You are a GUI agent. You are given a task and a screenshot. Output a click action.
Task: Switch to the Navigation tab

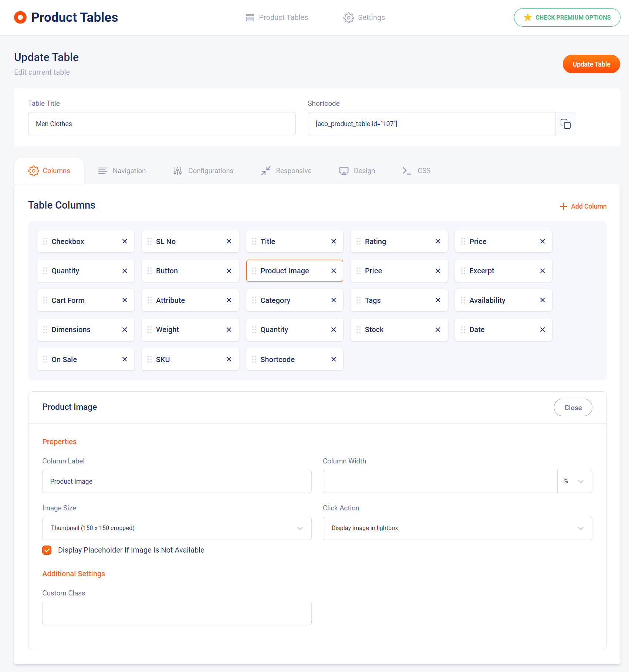click(122, 171)
